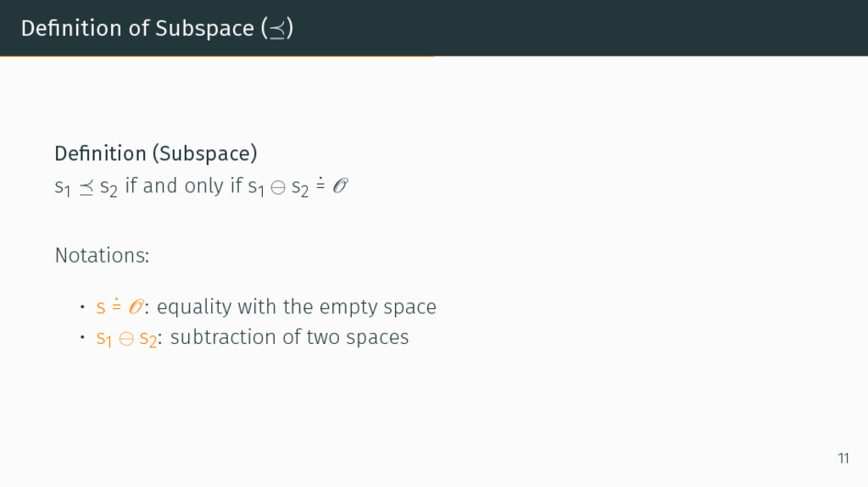Click the orange "s1 ⊖ s2" notation
Viewport: 868px width, 487px height.
pyautogui.click(x=126, y=338)
